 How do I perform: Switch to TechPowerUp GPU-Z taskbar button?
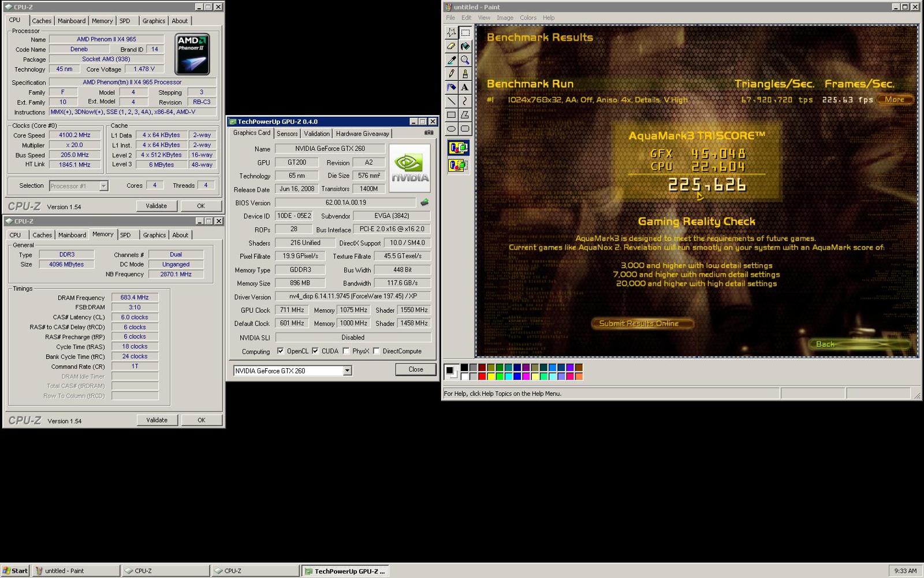tap(344, 571)
